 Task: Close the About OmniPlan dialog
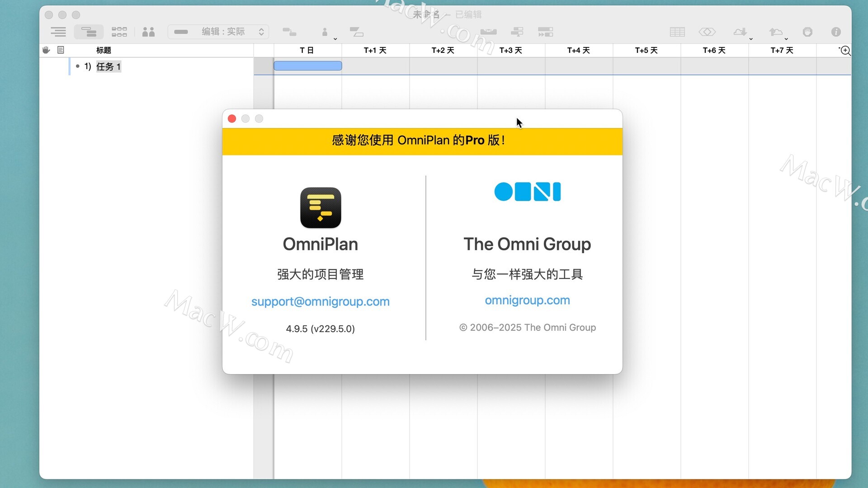tap(232, 119)
